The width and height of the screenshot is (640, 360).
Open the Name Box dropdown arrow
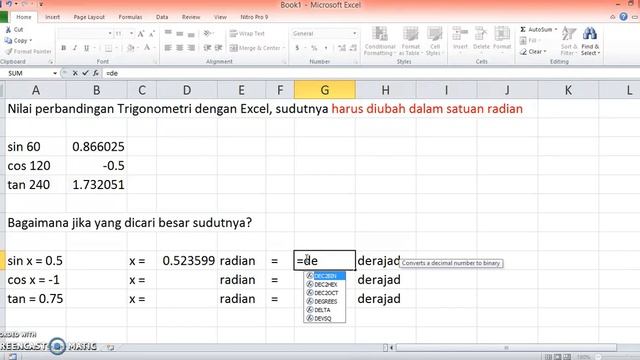(55, 73)
